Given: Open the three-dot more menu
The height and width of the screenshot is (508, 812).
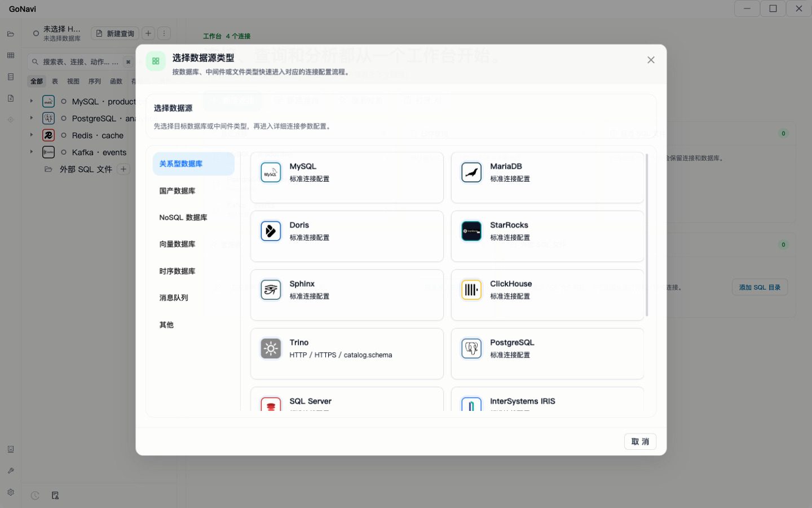Looking at the screenshot, I should click(x=164, y=33).
